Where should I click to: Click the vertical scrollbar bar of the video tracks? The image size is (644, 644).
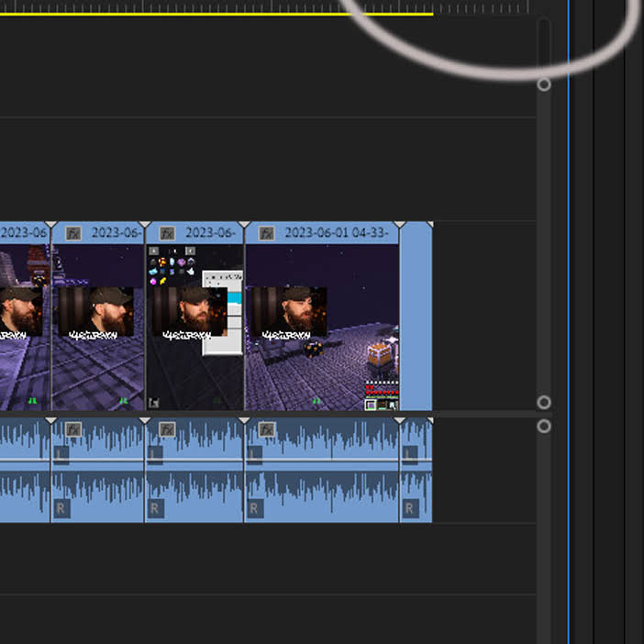(x=544, y=243)
